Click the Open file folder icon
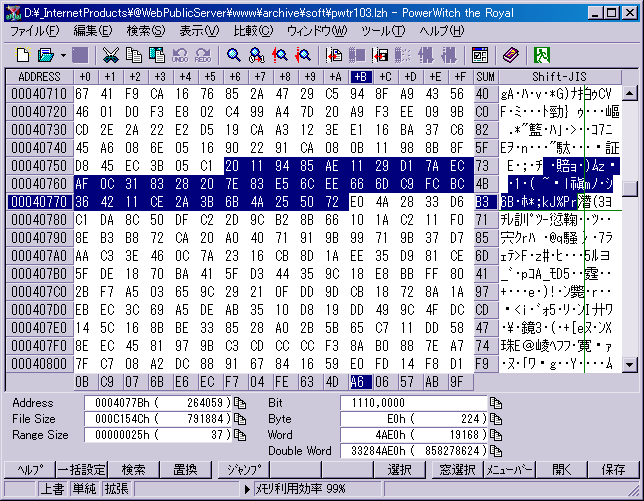This screenshot has height=501, width=644. pos(46,55)
